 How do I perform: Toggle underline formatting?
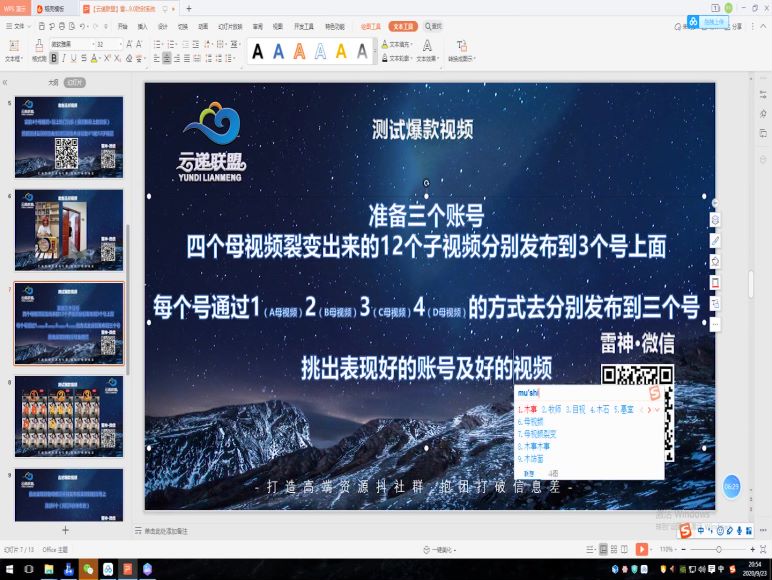74,58
